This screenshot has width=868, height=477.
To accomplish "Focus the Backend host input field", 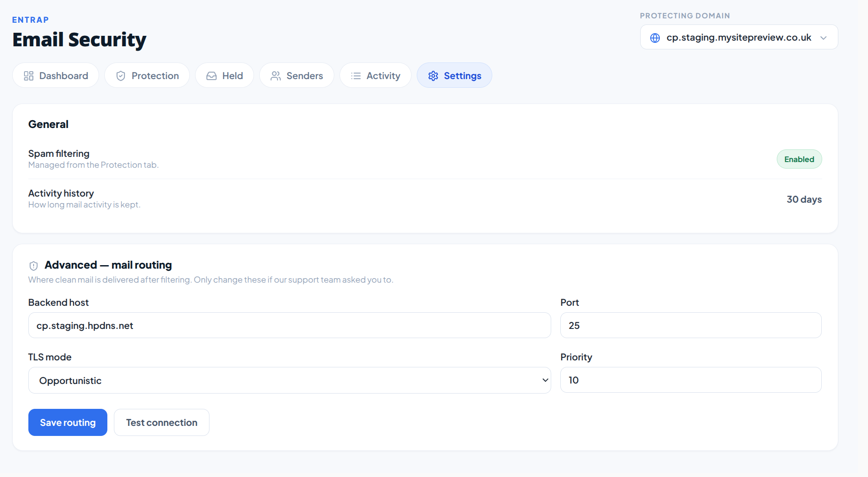I will tap(290, 325).
